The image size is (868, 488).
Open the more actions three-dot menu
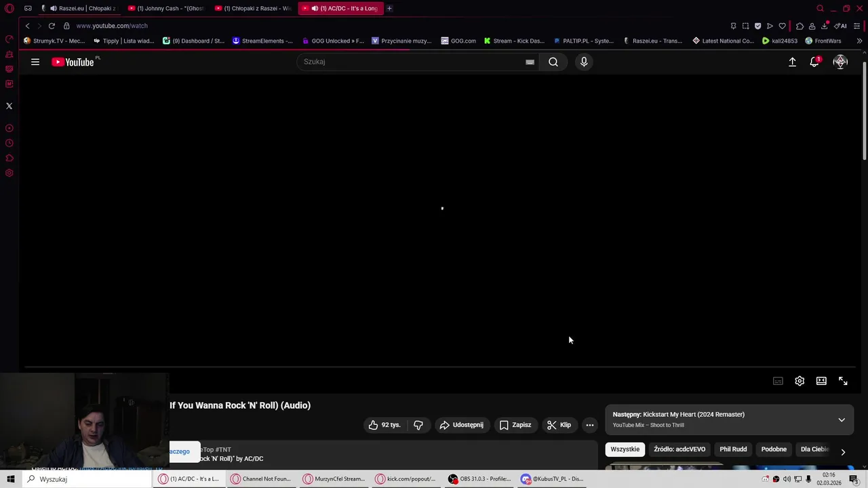point(590,425)
